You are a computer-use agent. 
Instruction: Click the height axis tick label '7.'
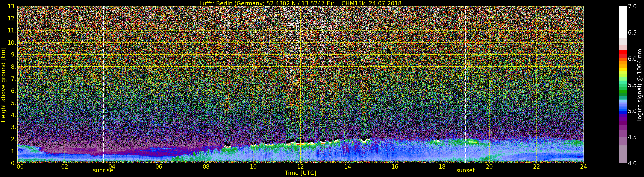(14, 79)
